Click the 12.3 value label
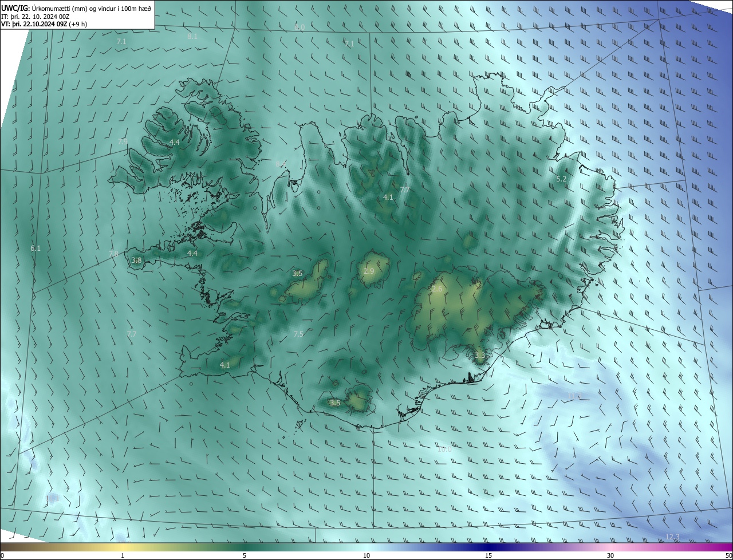Image resolution: width=733 pixels, height=560 pixels. point(672,537)
